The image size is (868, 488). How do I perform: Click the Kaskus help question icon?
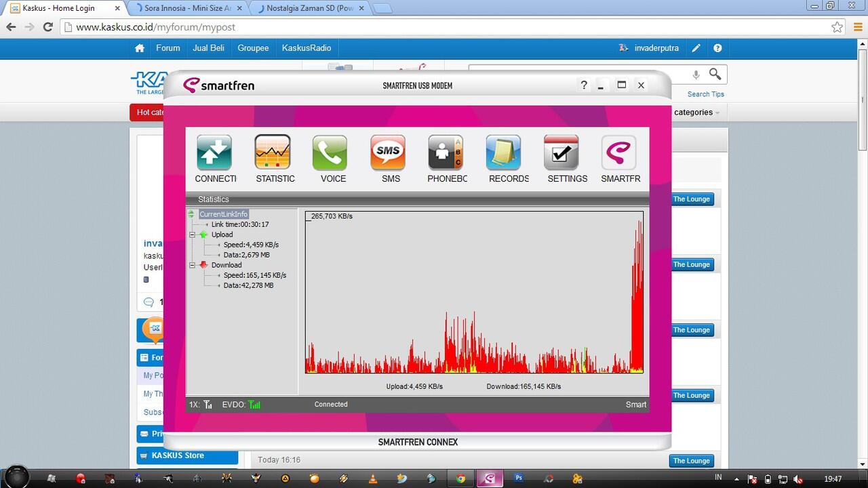point(717,48)
